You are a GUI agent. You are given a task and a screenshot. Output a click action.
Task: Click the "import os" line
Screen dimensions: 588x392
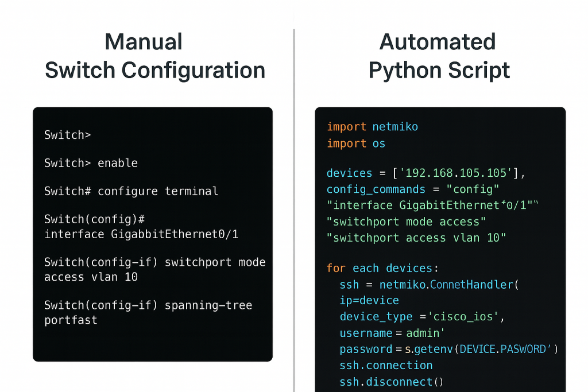(355, 143)
